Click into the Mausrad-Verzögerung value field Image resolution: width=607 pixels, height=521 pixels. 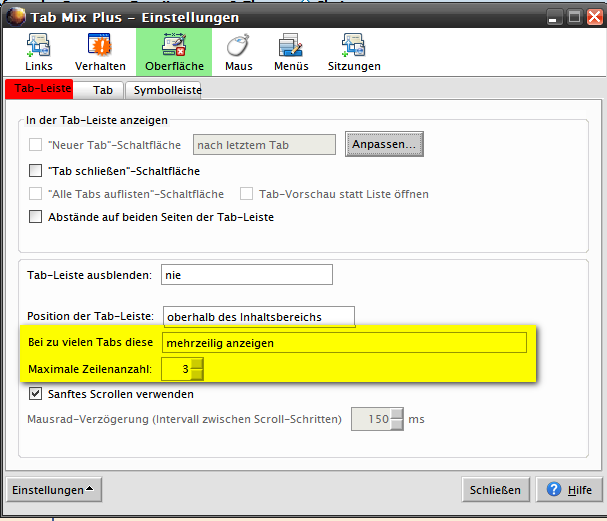pyautogui.click(x=371, y=419)
